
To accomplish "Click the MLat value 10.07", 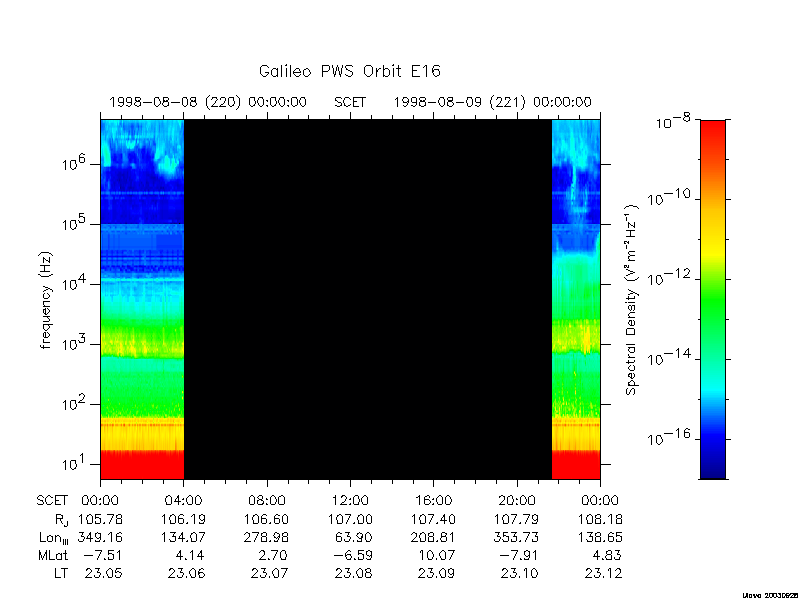I will click(437, 555).
